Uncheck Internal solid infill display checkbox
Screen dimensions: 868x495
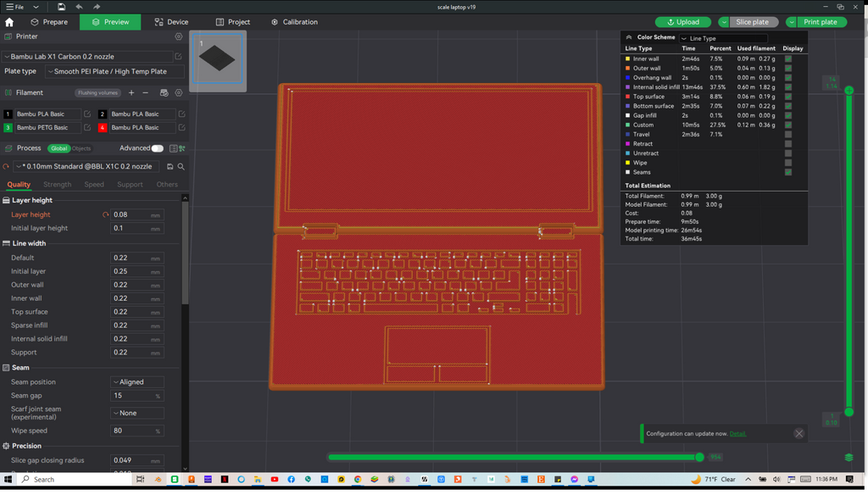pyautogui.click(x=787, y=87)
